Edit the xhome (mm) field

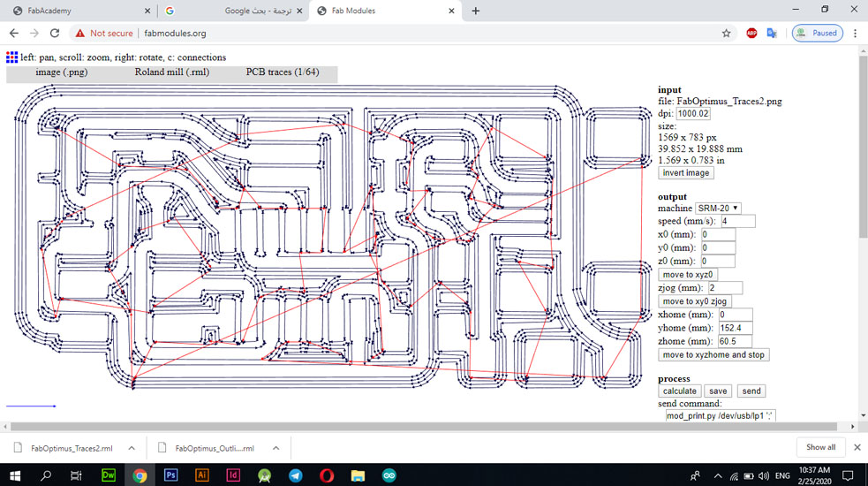pyautogui.click(x=736, y=315)
